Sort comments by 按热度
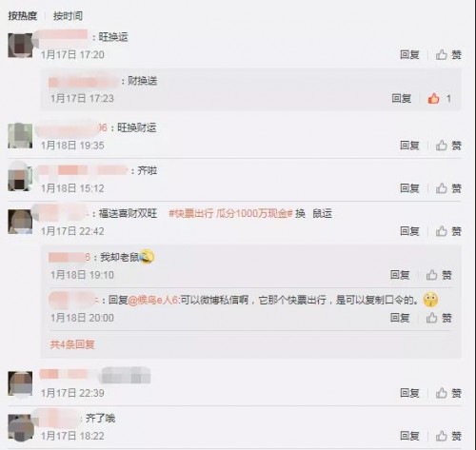Screen dimensions: 476x450 (23, 16)
